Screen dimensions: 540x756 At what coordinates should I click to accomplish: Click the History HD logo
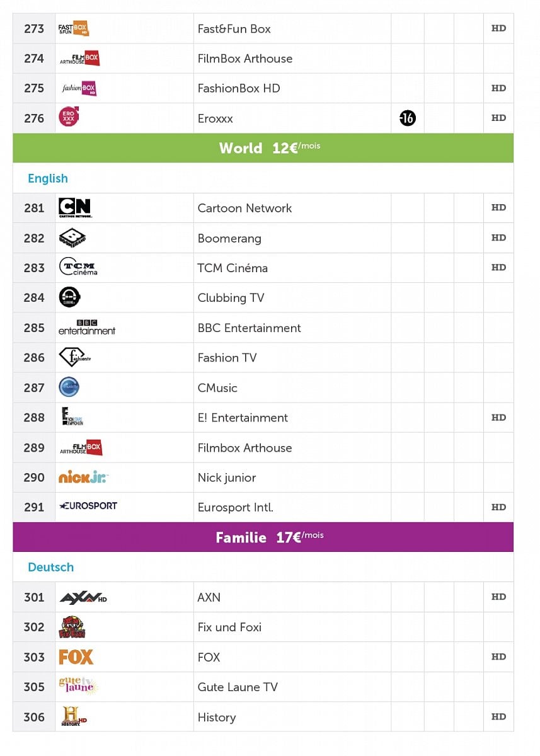73,717
